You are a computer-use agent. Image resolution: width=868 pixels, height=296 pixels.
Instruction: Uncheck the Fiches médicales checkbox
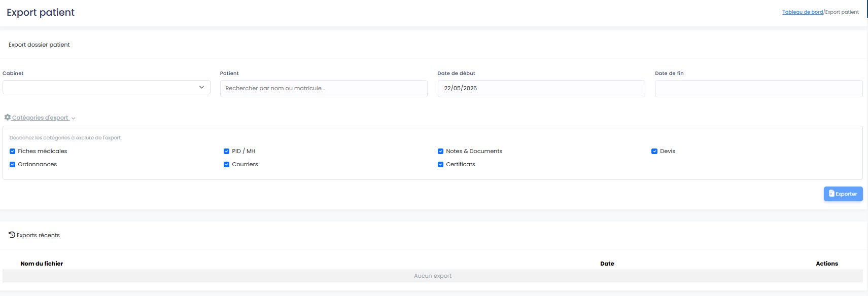pyautogui.click(x=13, y=151)
